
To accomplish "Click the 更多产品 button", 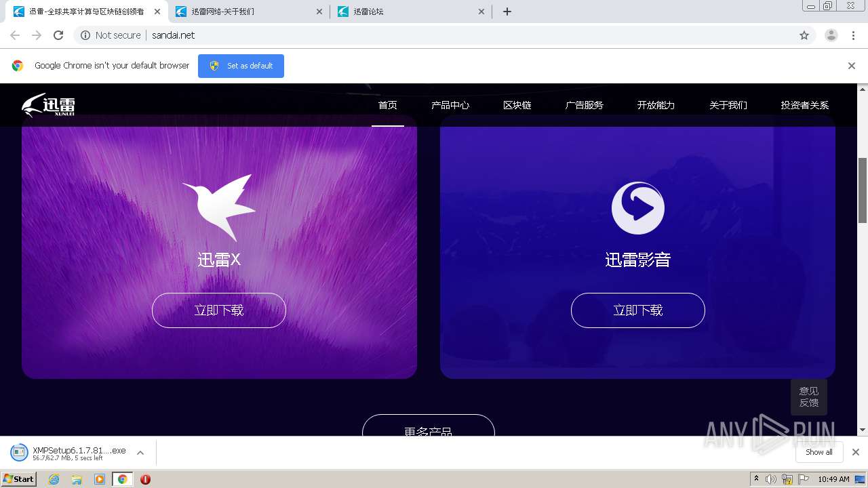I will pyautogui.click(x=429, y=426).
